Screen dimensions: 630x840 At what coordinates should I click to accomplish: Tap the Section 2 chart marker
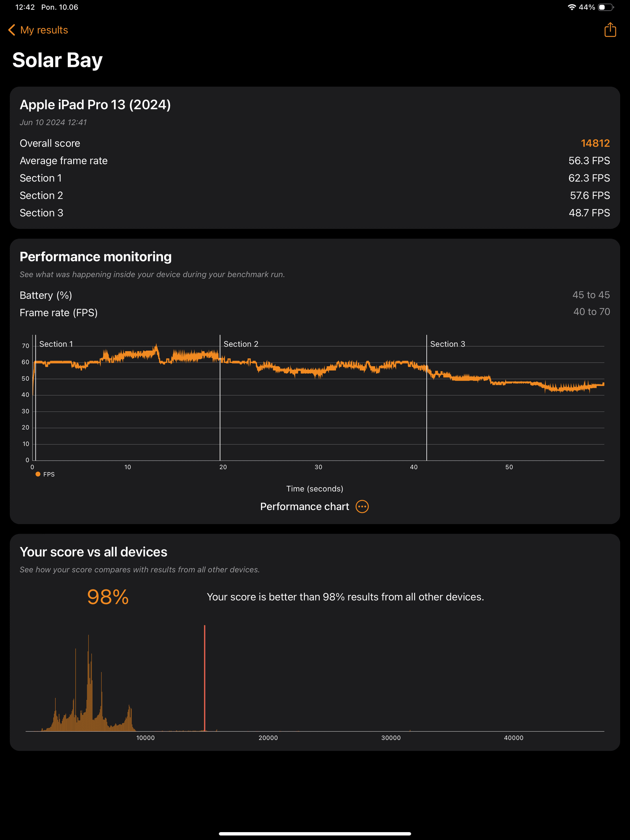tap(241, 344)
